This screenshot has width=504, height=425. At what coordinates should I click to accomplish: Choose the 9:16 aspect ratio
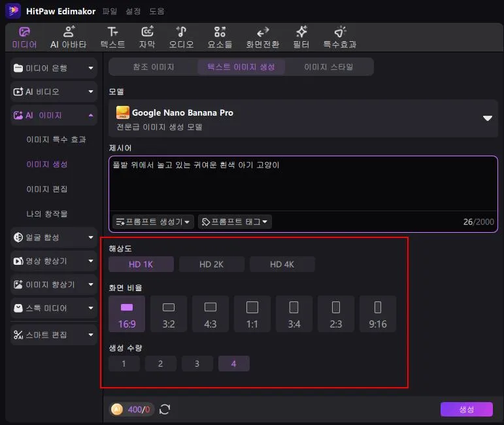tap(378, 314)
